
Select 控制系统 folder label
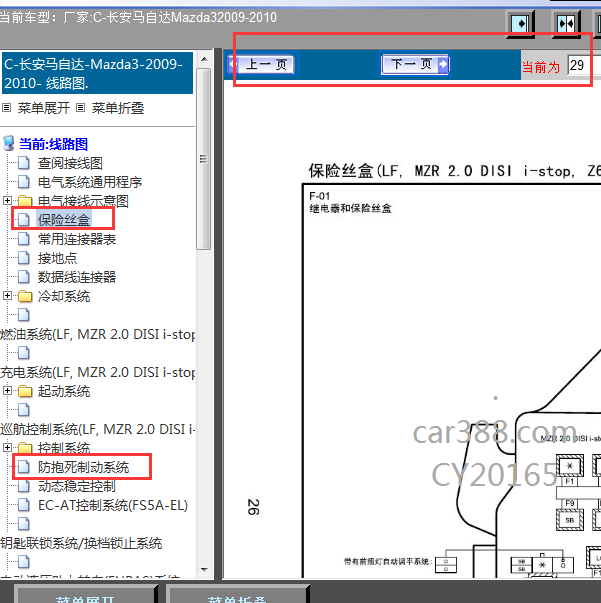[x=64, y=448]
